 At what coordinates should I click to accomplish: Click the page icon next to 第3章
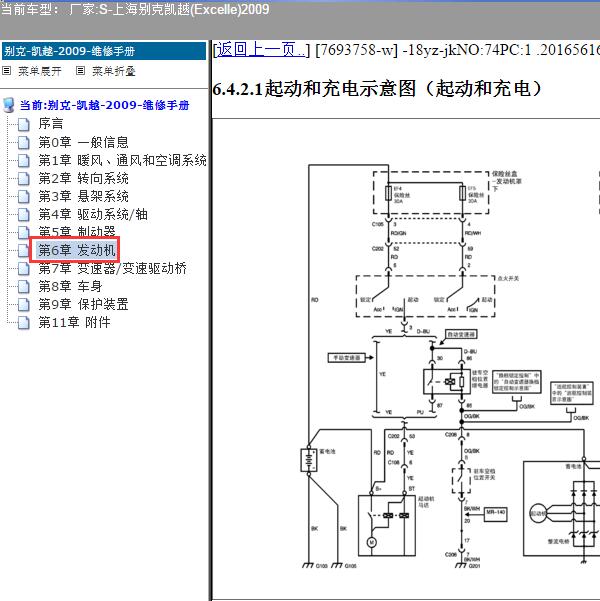tap(24, 196)
